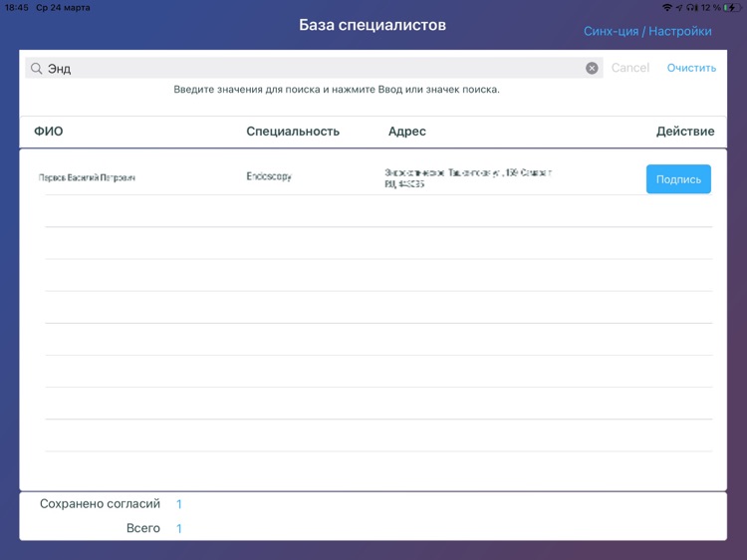Click the Endoscopy specialty cell
The image size is (747, 560).
pos(269,176)
